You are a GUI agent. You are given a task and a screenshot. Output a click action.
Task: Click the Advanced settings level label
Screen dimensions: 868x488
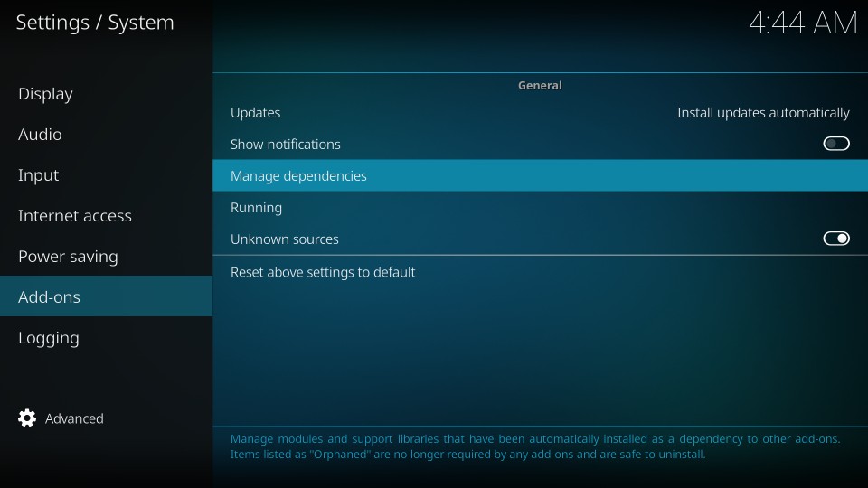(x=74, y=418)
